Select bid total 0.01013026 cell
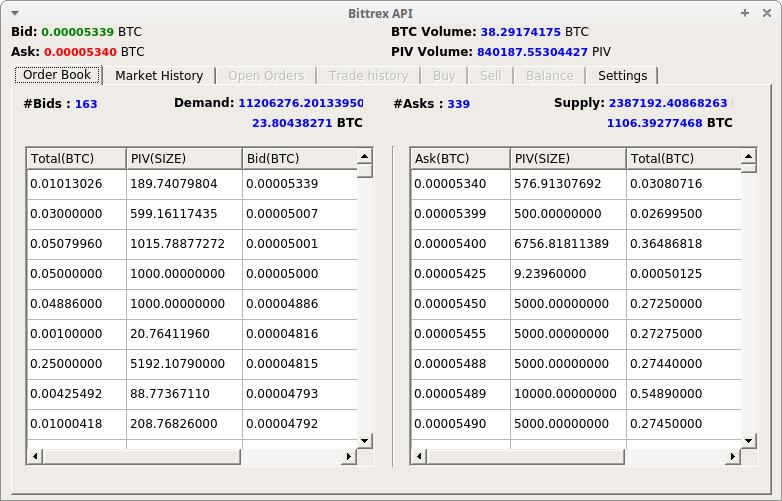 click(x=76, y=184)
